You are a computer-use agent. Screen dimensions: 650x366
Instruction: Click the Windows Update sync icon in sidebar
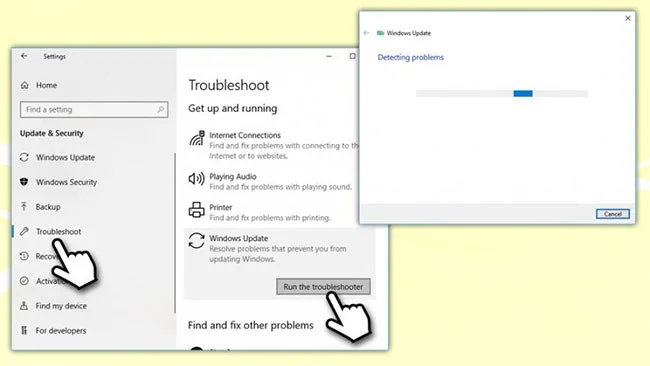24,158
